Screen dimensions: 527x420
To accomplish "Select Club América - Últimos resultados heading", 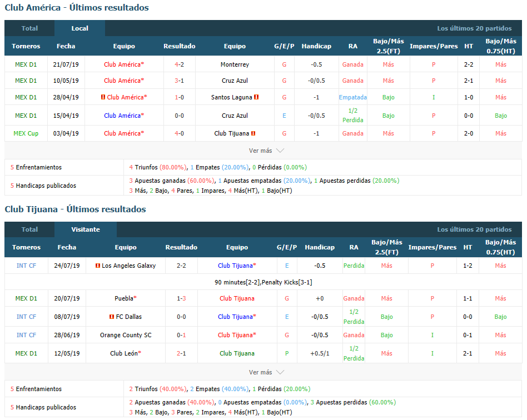I will 77,7.
